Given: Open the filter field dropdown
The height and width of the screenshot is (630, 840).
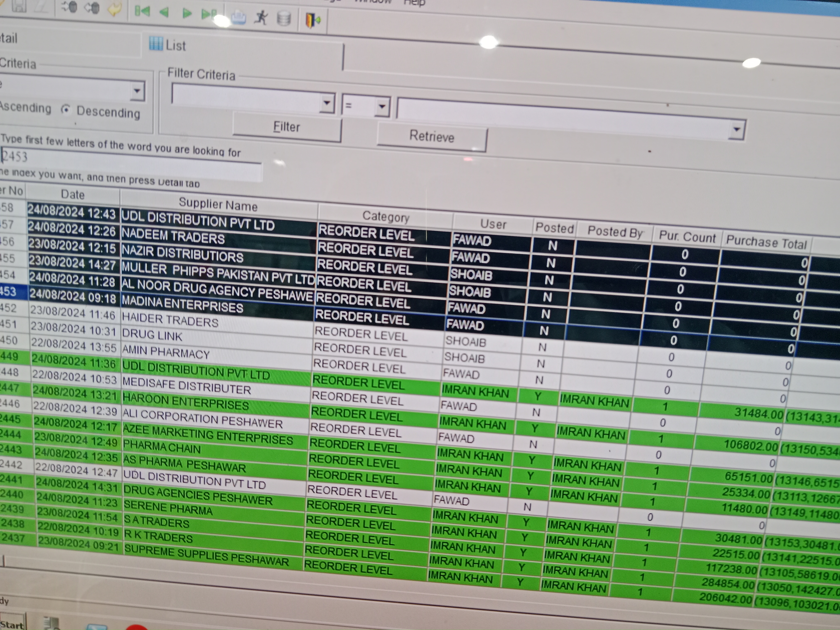Looking at the screenshot, I should click(x=326, y=103).
